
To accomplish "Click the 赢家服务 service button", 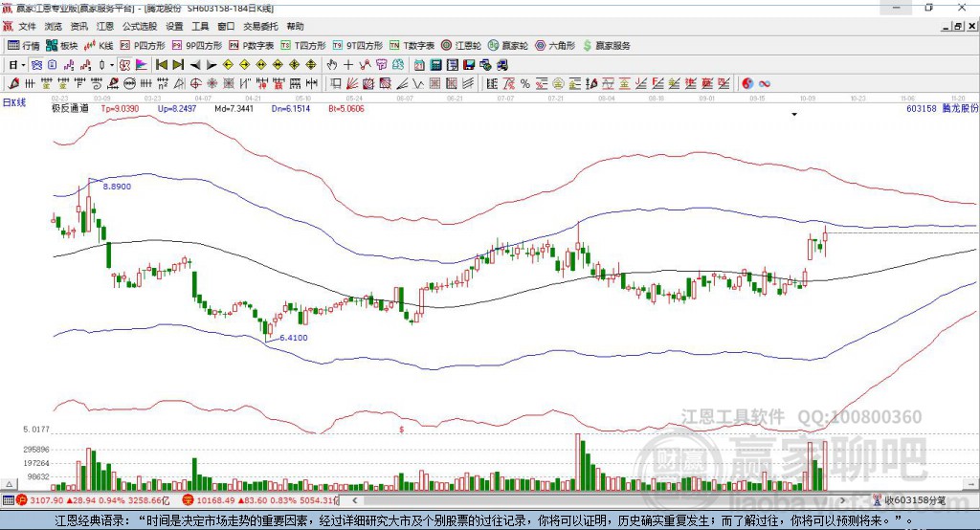I will (606, 45).
